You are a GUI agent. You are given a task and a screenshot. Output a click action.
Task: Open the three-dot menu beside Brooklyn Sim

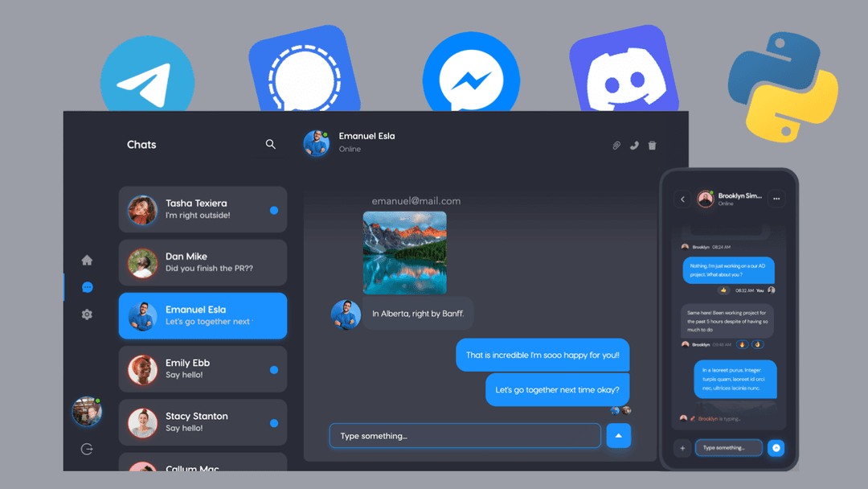click(776, 199)
